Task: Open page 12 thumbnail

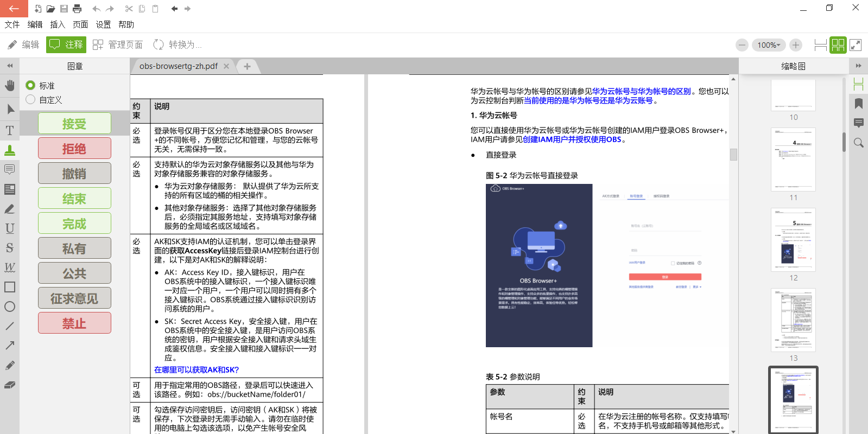Action: (793, 240)
